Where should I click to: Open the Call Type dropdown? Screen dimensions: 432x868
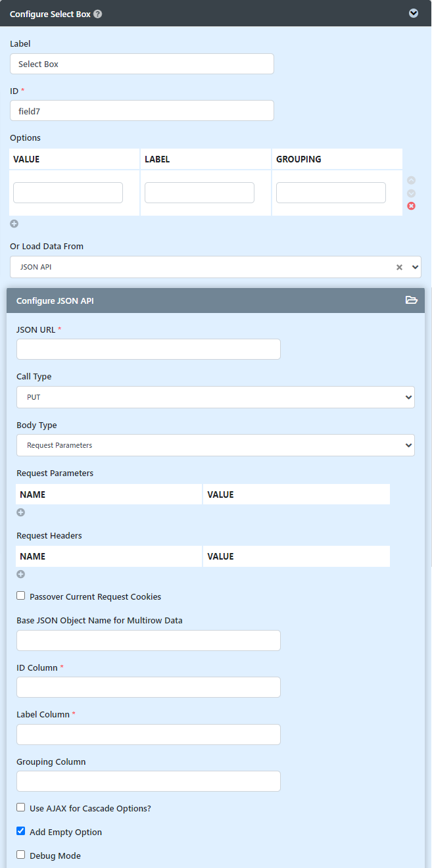coord(216,397)
